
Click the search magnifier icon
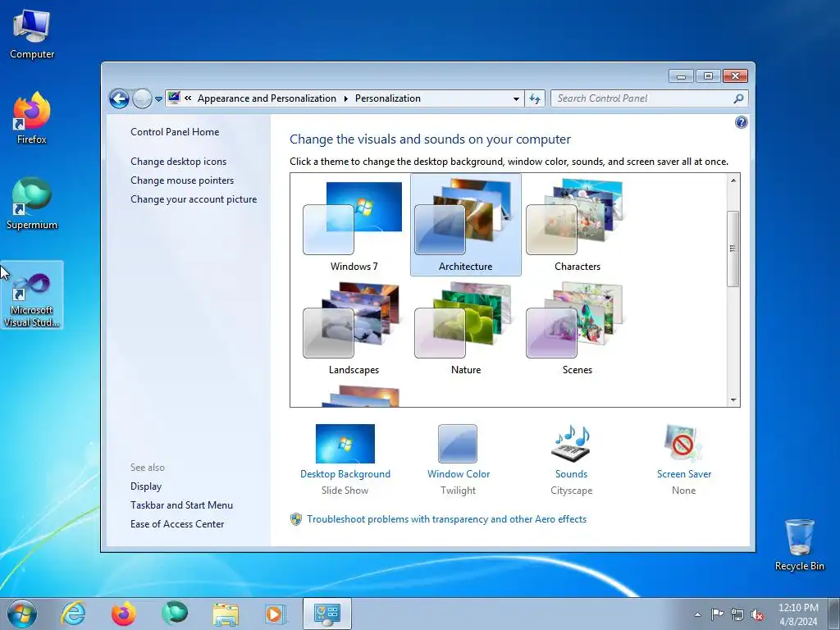point(738,98)
